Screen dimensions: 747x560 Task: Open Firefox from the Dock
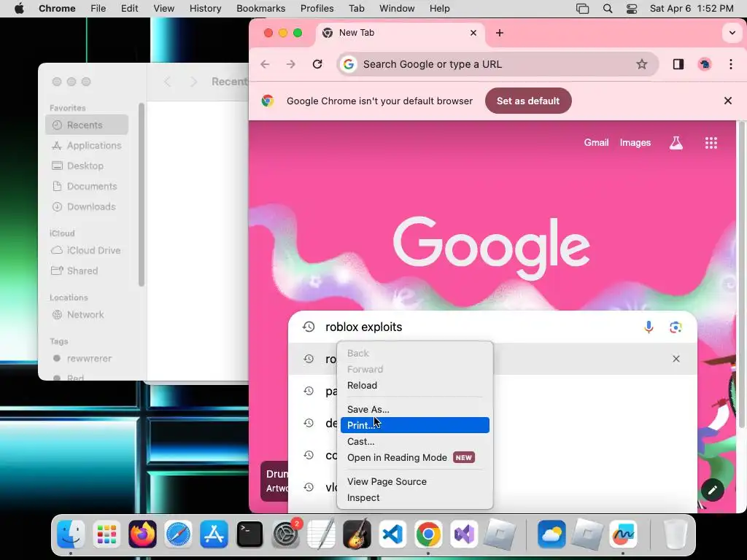click(x=142, y=534)
